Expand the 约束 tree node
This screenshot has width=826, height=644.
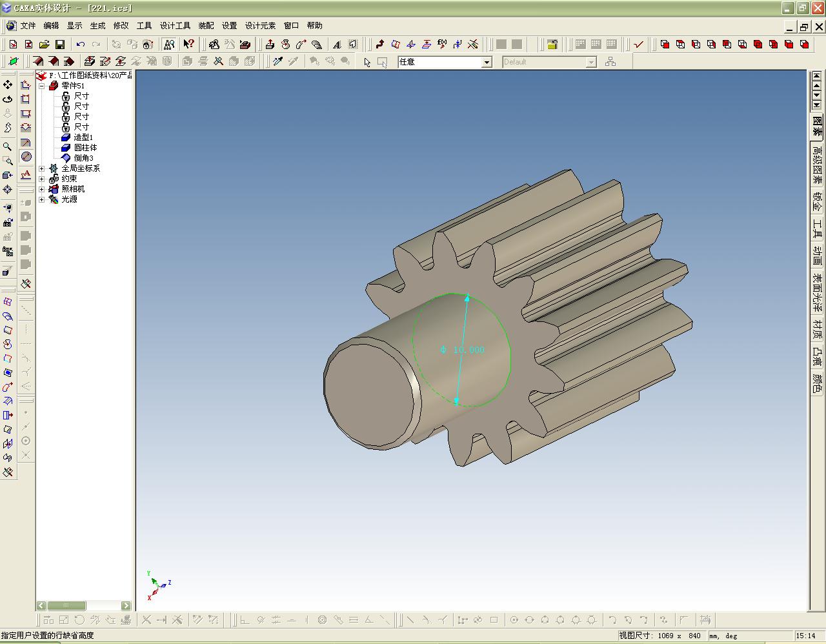click(x=42, y=179)
